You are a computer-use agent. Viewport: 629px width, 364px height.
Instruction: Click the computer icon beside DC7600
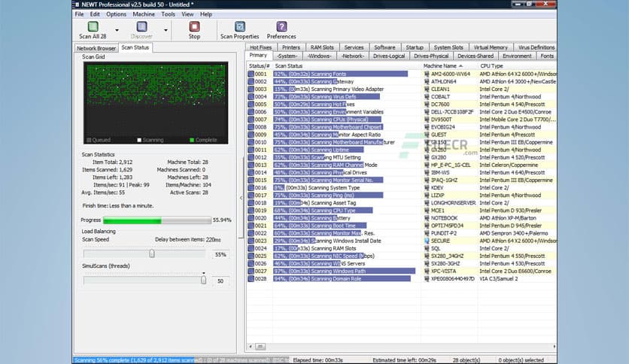pyautogui.click(x=427, y=105)
